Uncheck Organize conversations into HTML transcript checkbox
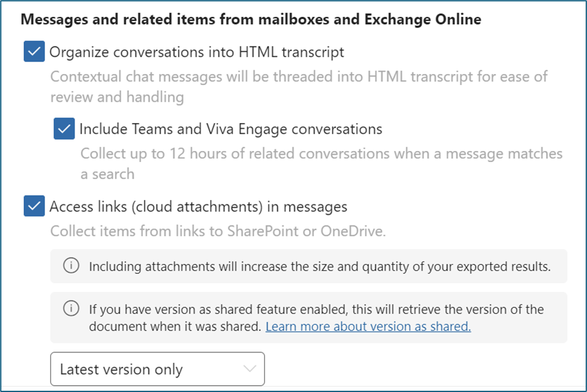The width and height of the screenshot is (587, 392). pyautogui.click(x=34, y=52)
